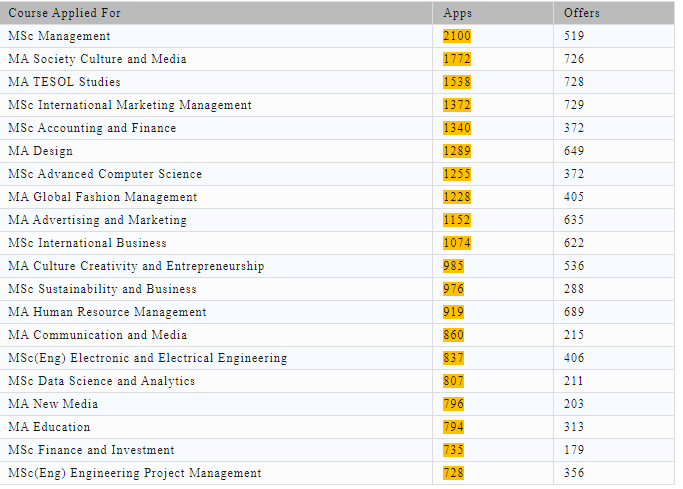The height and width of the screenshot is (489, 683).
Task: Select the MSc Finance and Investment course
Action: [x=91, y=450]
